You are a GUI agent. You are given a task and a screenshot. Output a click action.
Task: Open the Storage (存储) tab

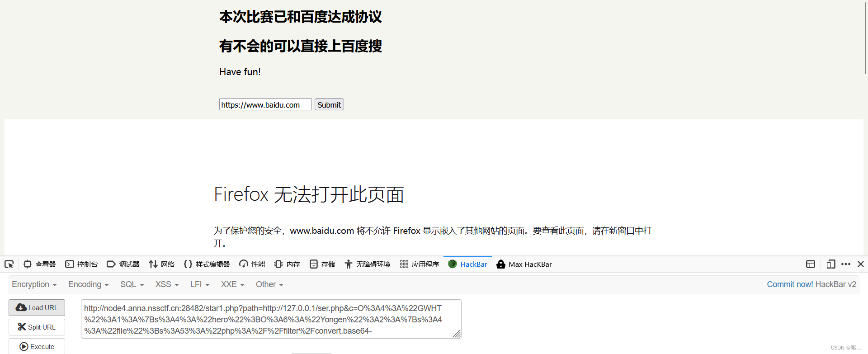(322, 264)
